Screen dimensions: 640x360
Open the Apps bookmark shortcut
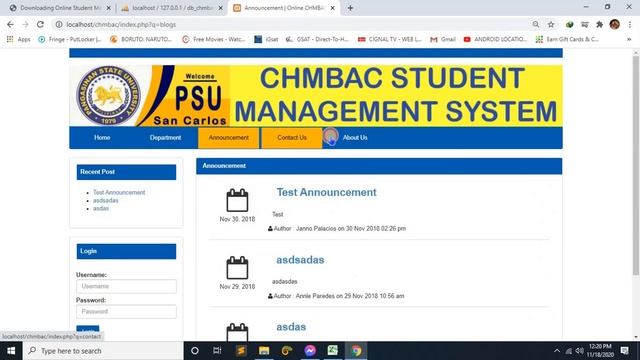[x=18, y=39]
